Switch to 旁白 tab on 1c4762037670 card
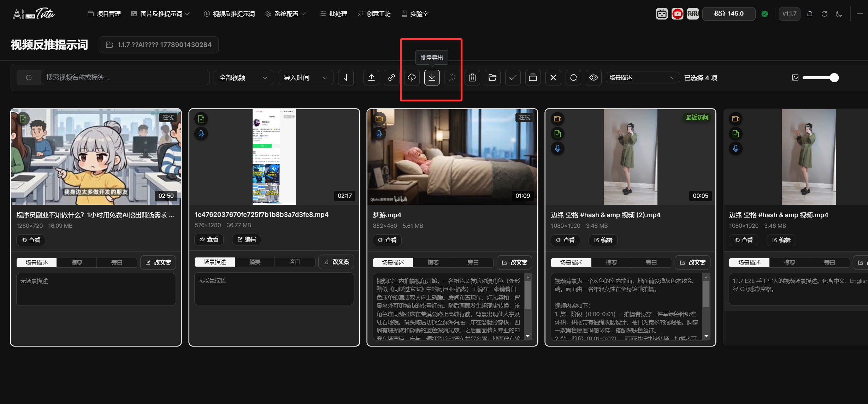The image size is (868, 404). pyautogui.click(x=295, y=262)
